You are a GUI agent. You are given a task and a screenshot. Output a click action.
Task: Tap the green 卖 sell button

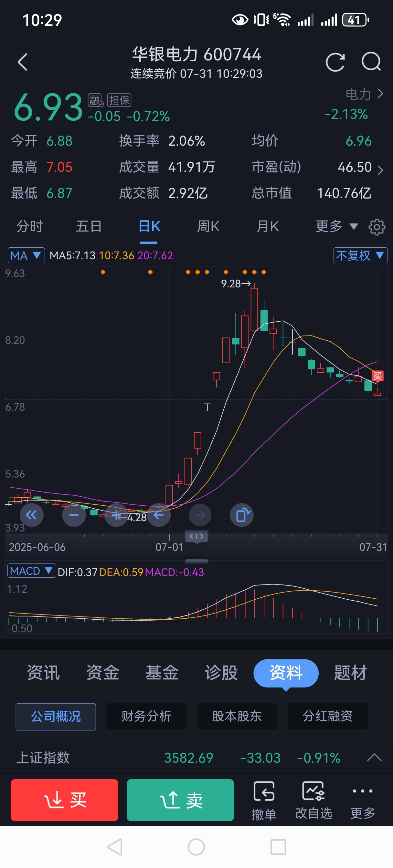coord(180,800)
